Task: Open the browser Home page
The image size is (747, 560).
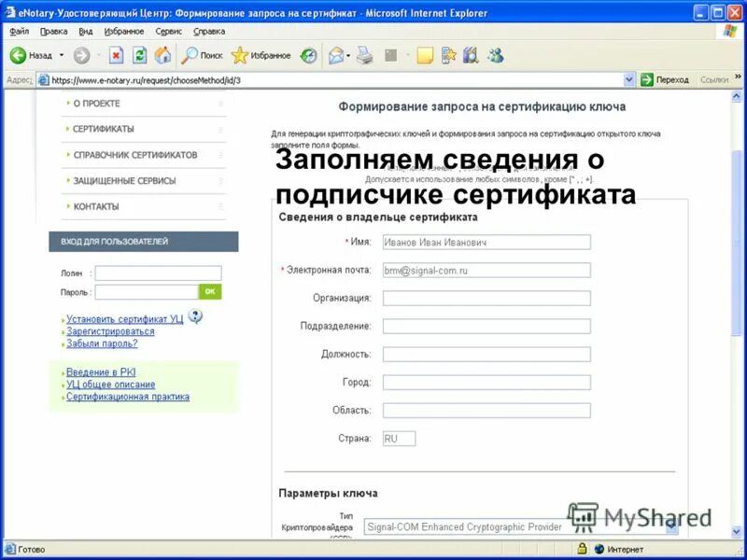Action: coord(162,54)
